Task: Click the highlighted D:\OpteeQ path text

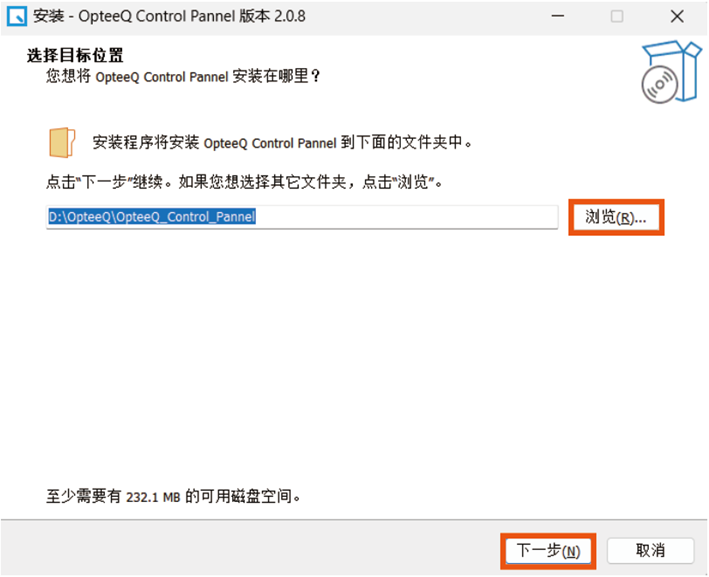Action: coord(152,217)
